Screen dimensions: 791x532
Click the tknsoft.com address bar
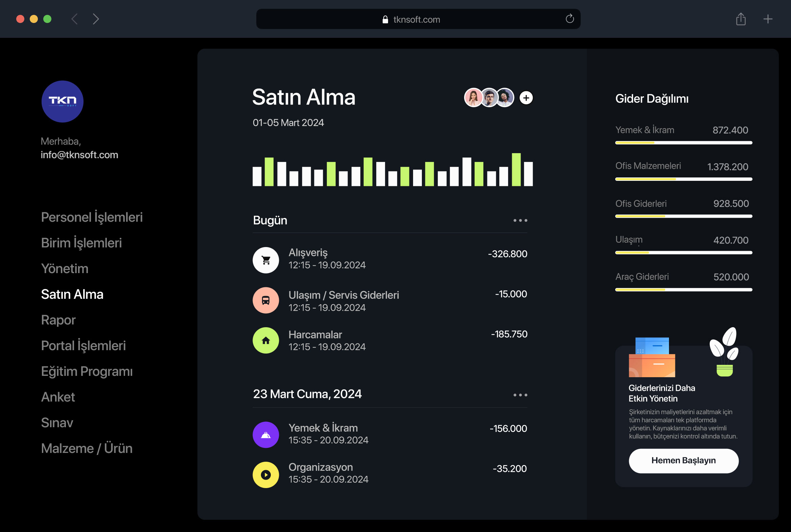pos(417,19)
